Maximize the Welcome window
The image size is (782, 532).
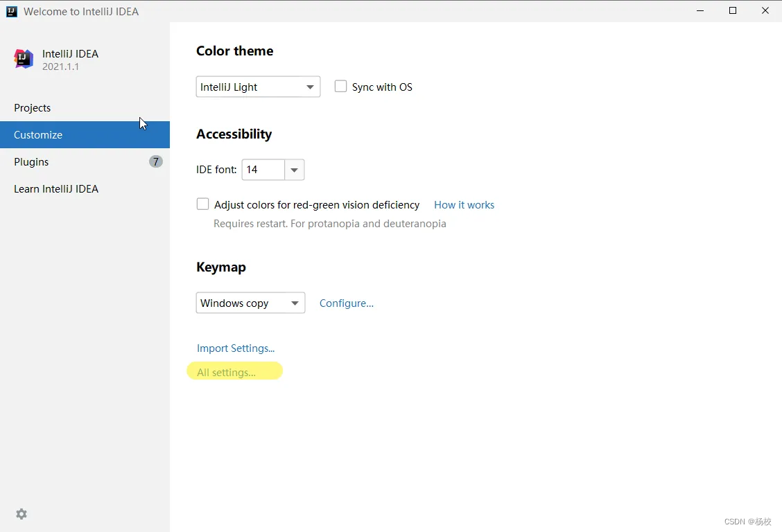733,10
